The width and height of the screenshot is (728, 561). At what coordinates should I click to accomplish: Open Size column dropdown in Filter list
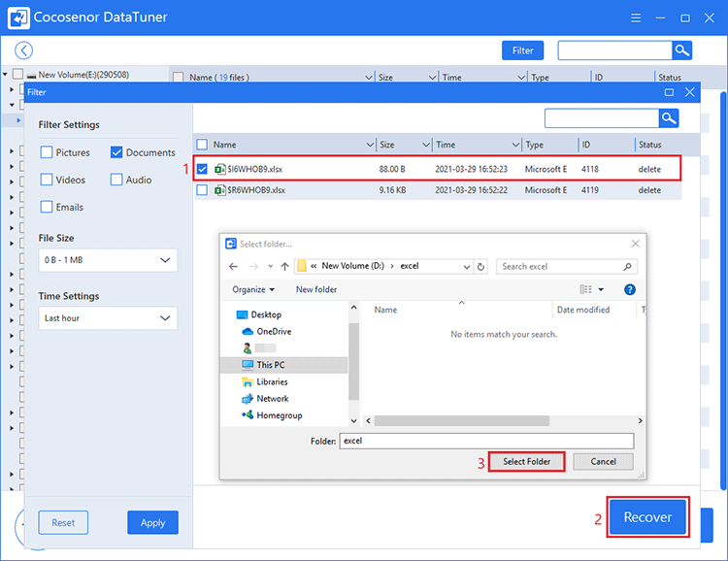(426, 145)
